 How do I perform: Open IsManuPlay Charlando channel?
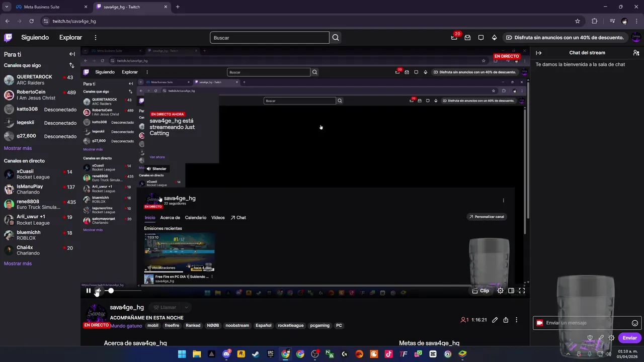(40, 189)
